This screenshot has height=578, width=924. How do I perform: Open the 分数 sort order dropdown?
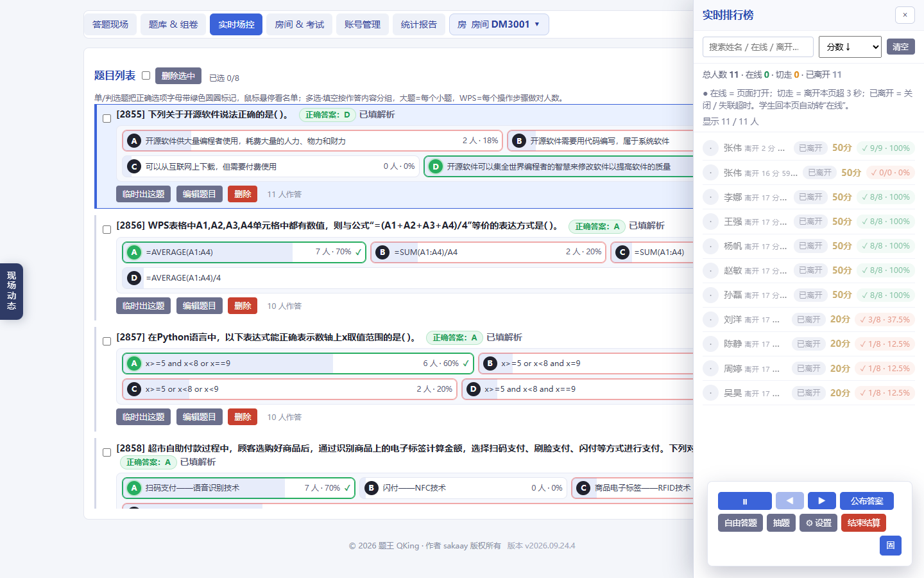point(850,47)
